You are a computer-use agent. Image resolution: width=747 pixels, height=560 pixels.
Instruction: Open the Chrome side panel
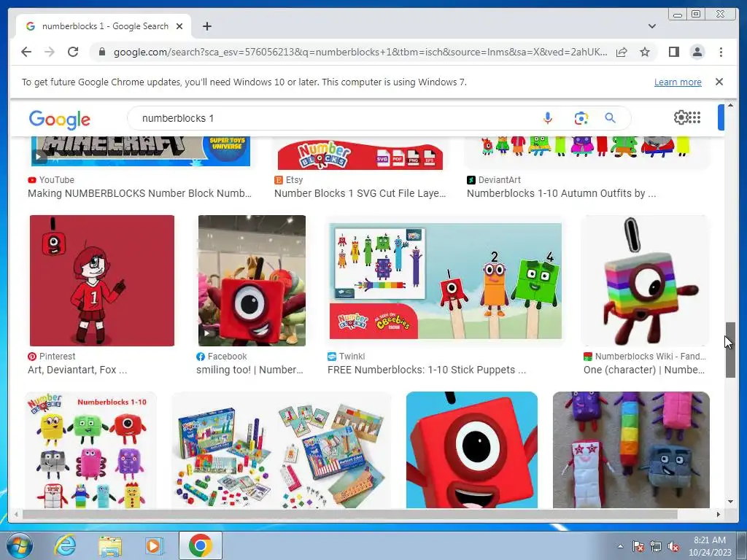pyautogui.click(x=673, y=52)
